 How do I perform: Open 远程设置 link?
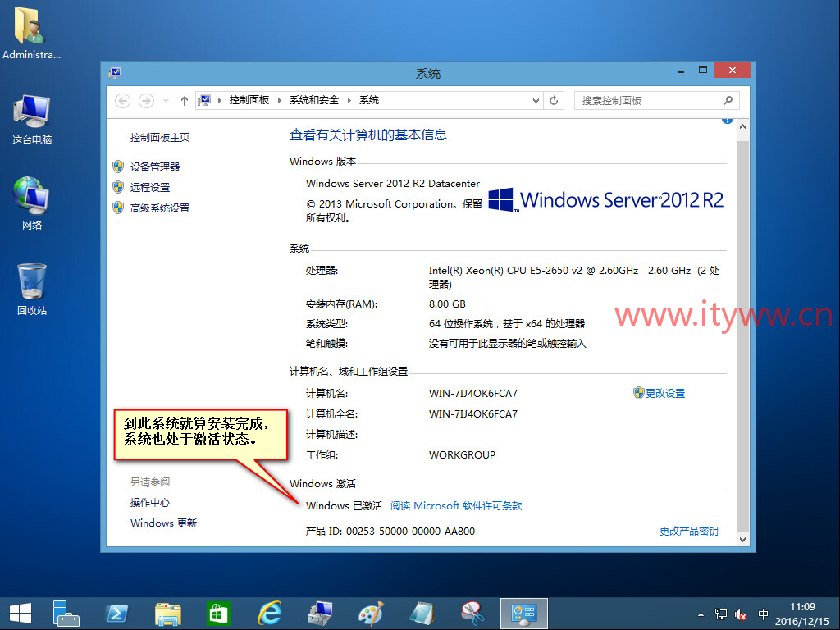coord(150,188)
